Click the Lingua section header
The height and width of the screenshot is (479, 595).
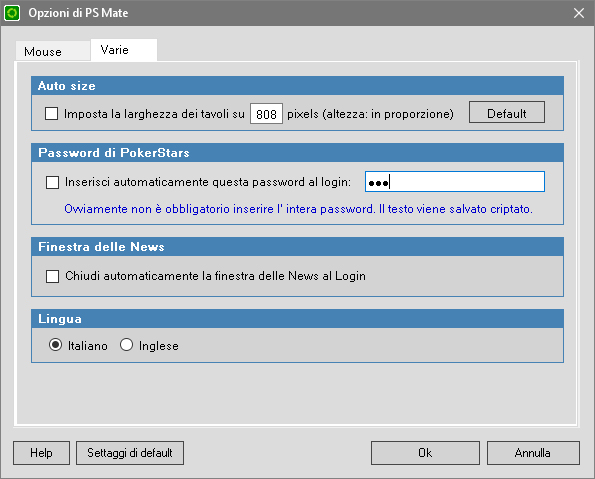[297, 319]
